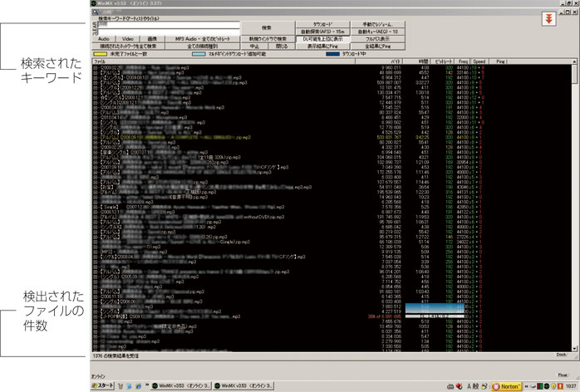The image size is (580, 392).
Task: Sort results by Speed column header
Action: click(479, 61)
